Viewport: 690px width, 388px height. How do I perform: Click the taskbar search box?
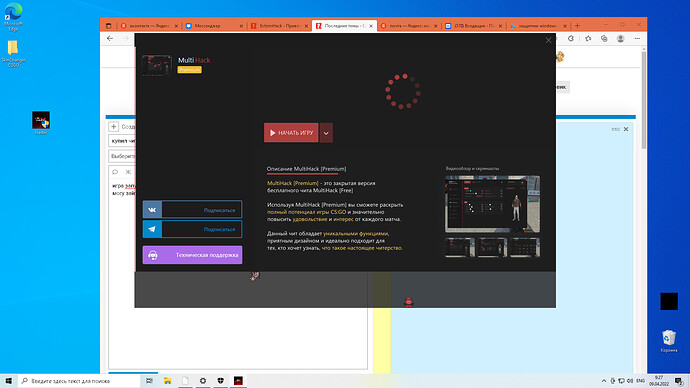(78, 381)
